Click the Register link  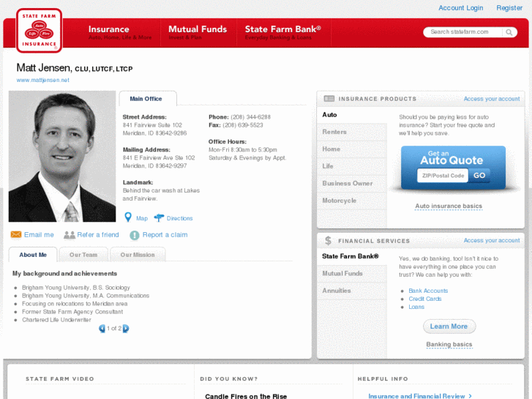[509, 8]
